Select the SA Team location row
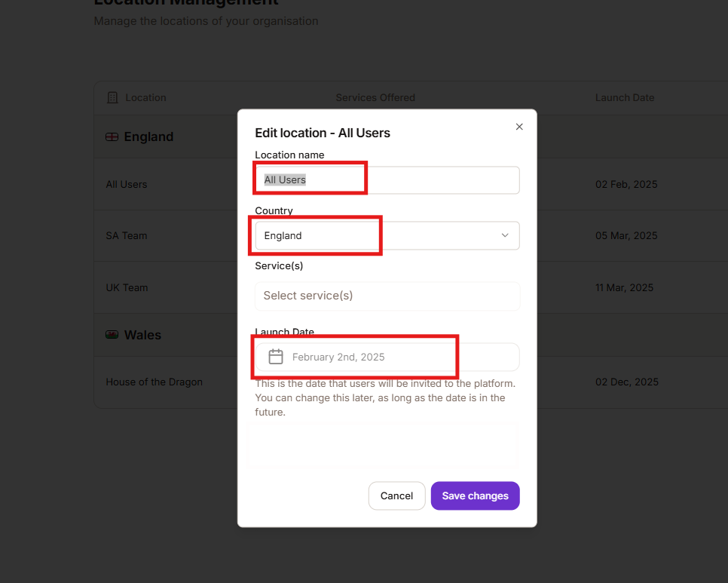 tap(127, 235)
